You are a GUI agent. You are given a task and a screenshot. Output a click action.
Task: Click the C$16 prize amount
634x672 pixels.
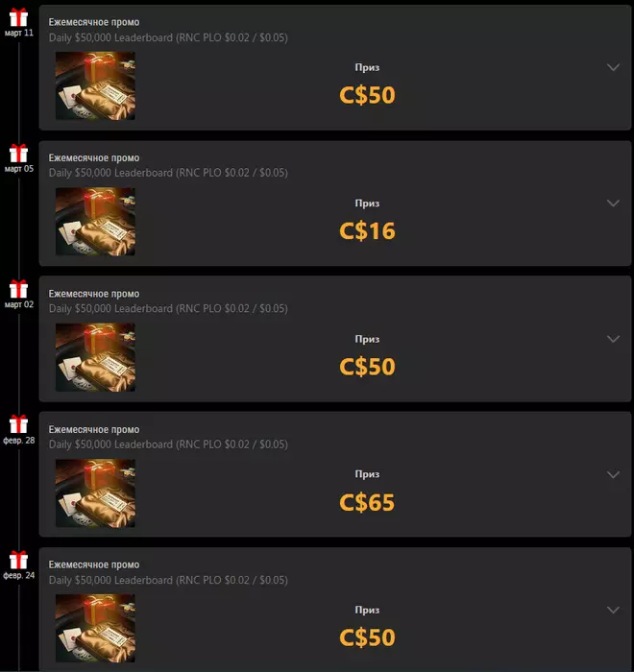(367, 231)
